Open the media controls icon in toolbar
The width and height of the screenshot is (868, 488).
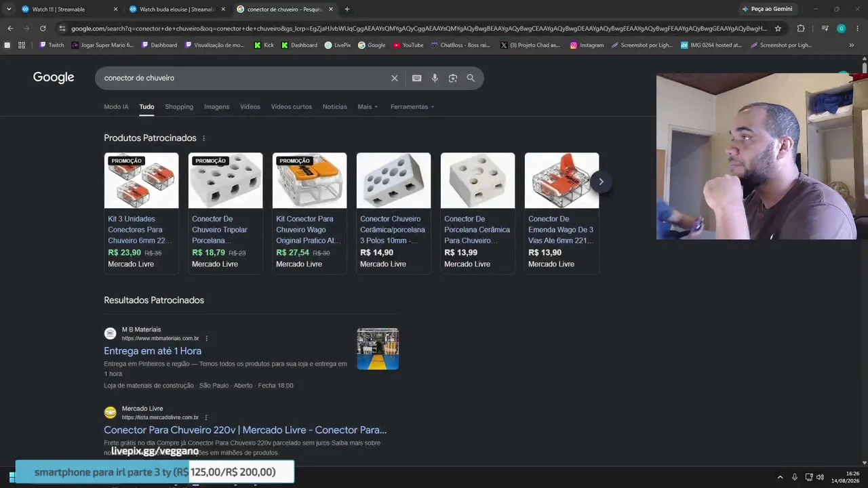[825, 28]
